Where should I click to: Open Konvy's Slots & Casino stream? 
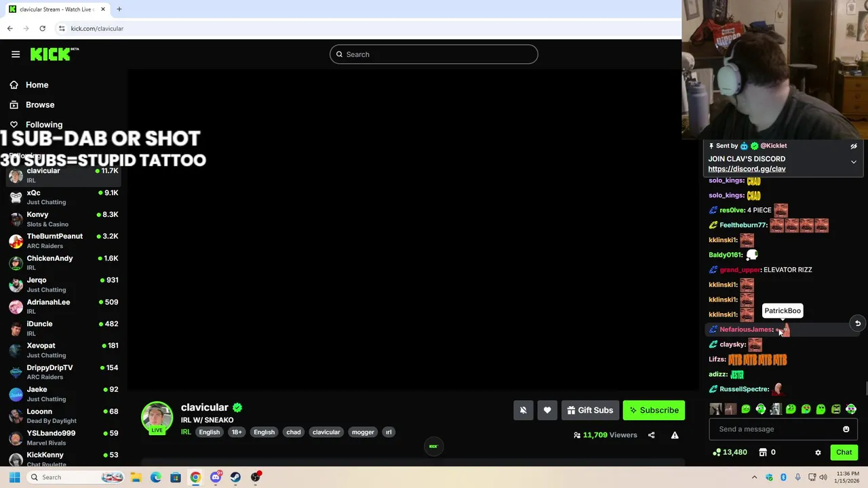(64, 219)
